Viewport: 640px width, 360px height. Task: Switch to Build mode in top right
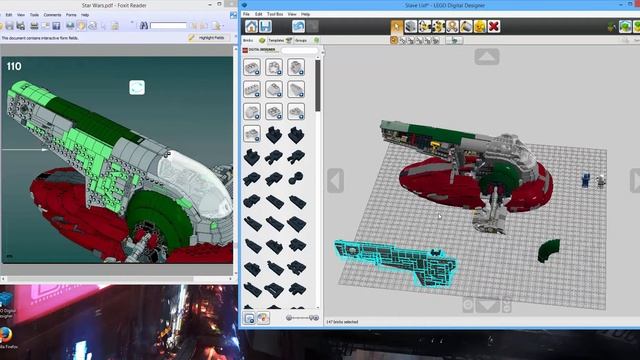[x=625, y=27]
